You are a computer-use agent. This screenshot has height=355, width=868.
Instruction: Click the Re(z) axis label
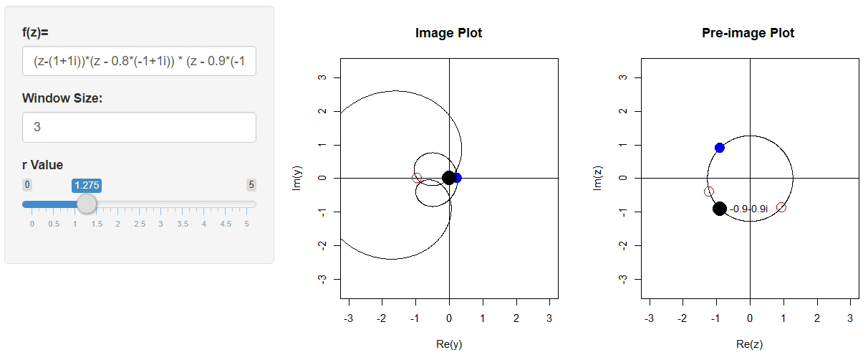point(749,344)
